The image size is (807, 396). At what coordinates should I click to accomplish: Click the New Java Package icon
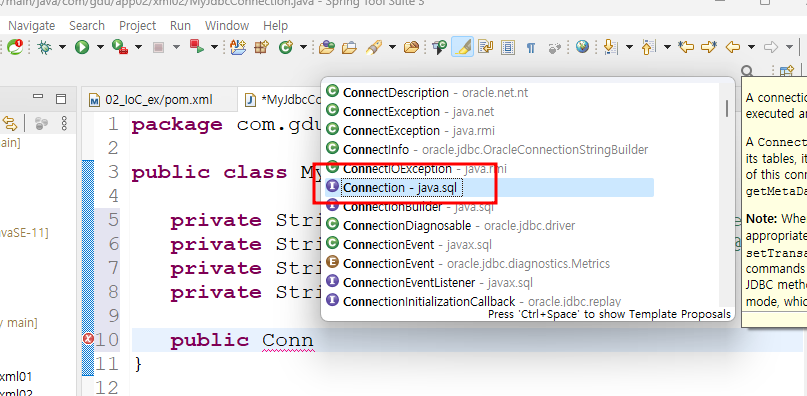click(x=262, y=47)
